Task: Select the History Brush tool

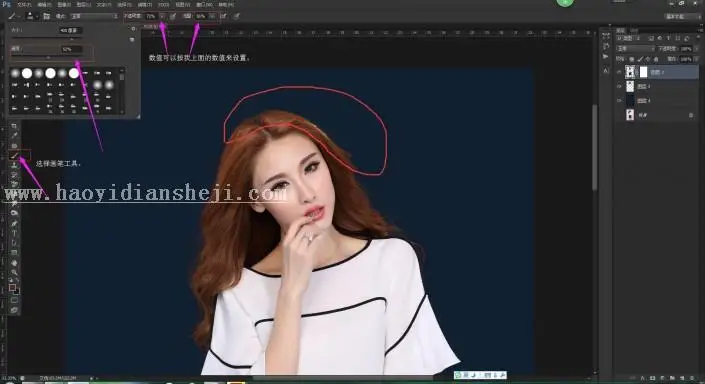Action: (14, 175)
